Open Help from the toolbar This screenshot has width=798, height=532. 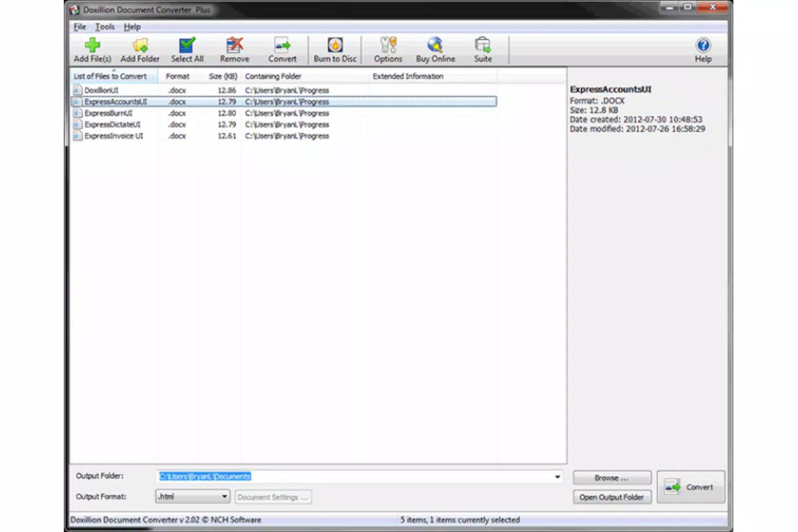tap(703, 50)
